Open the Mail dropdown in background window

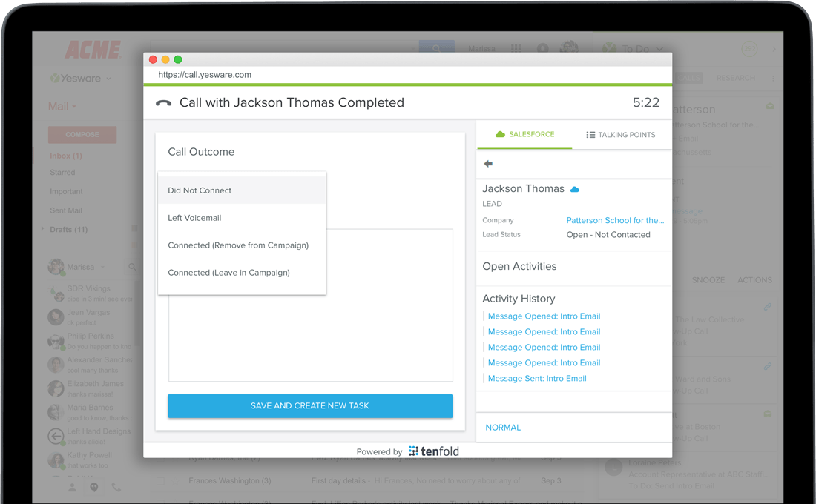(62, 107)
